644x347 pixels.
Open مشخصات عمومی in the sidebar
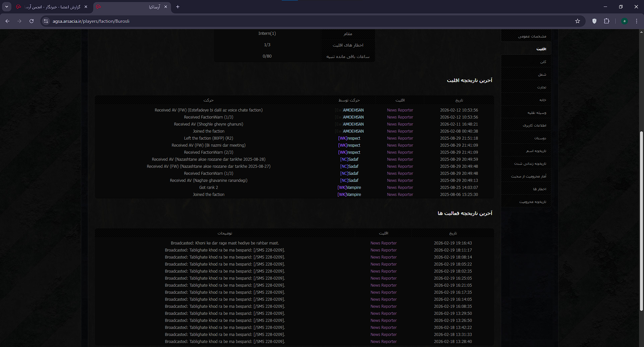532,36
